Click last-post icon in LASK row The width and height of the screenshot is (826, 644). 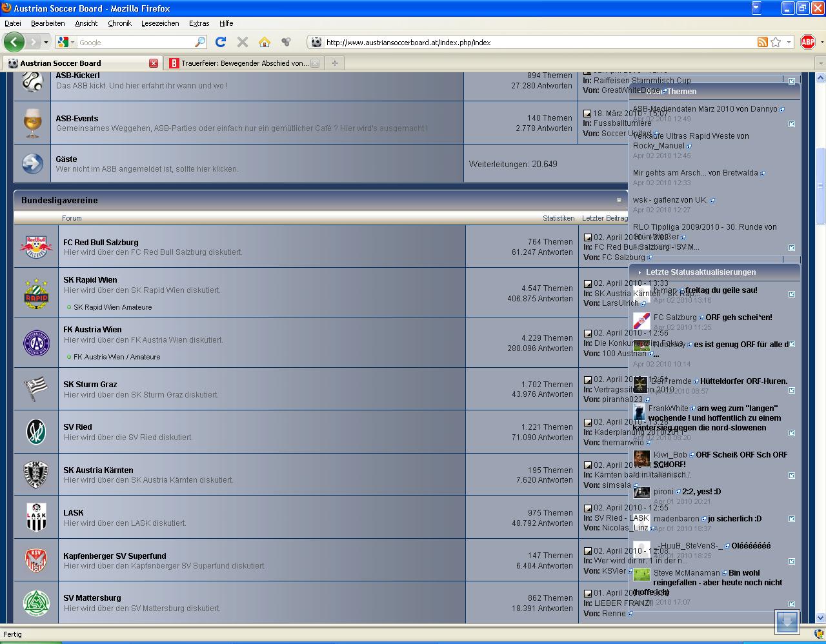click(587, 508)
